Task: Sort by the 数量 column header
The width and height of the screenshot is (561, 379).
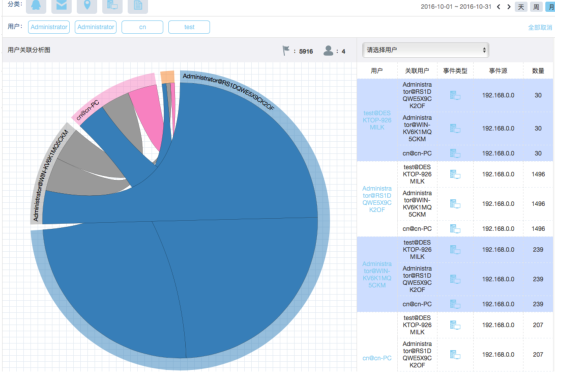Action: (x=538, y=71)
